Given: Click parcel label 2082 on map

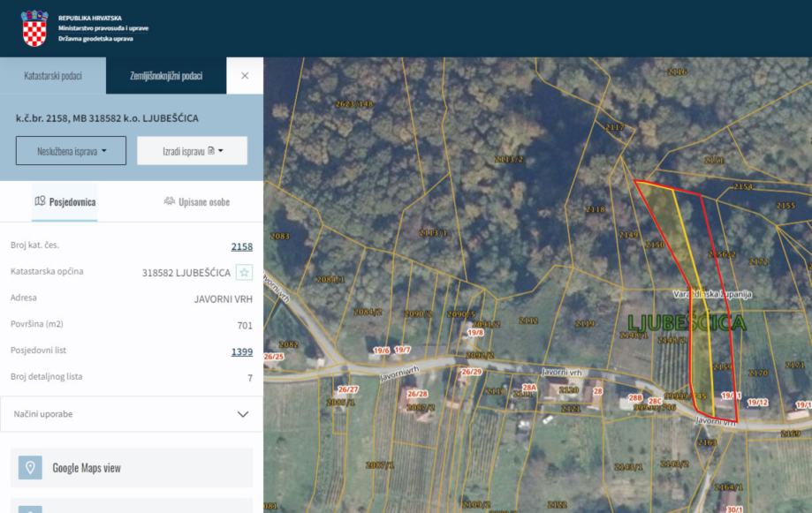Looking at the screenshot, I should [x=288, y=344].
